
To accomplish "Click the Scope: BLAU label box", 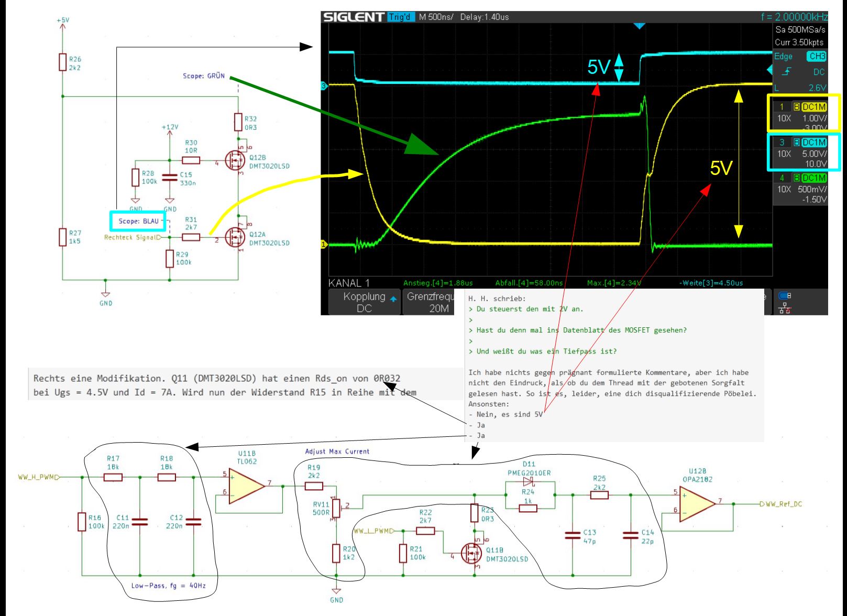I will click(x=138, y=221).
